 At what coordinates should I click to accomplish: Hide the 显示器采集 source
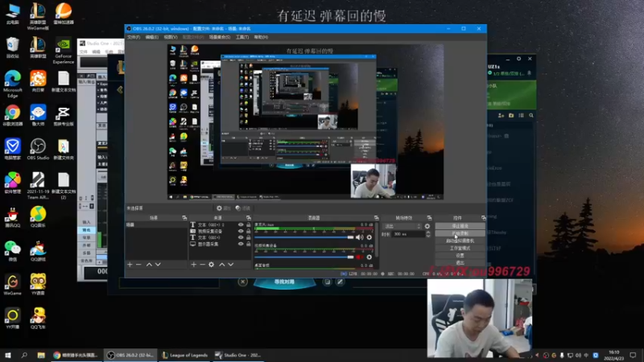241,244
